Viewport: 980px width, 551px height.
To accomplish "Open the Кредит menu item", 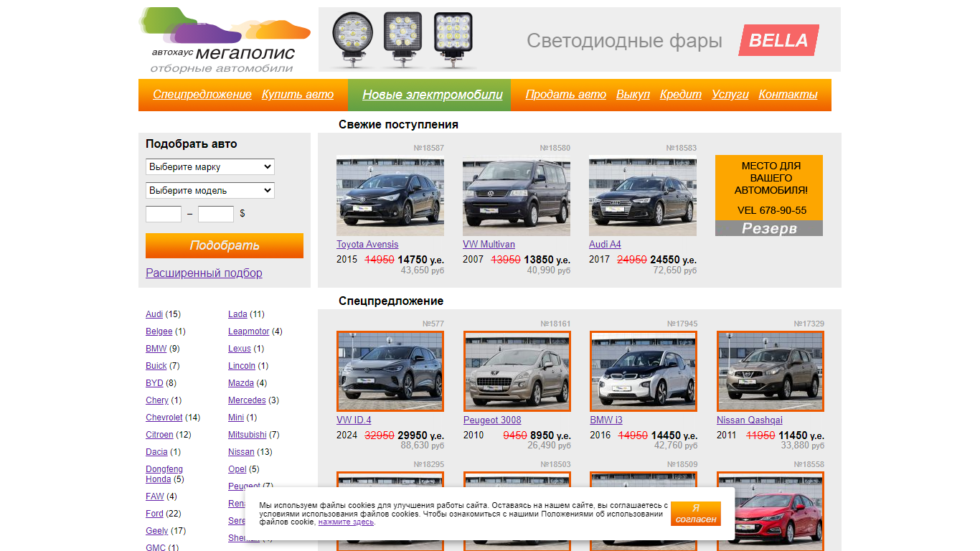I will tap(681, 95).
